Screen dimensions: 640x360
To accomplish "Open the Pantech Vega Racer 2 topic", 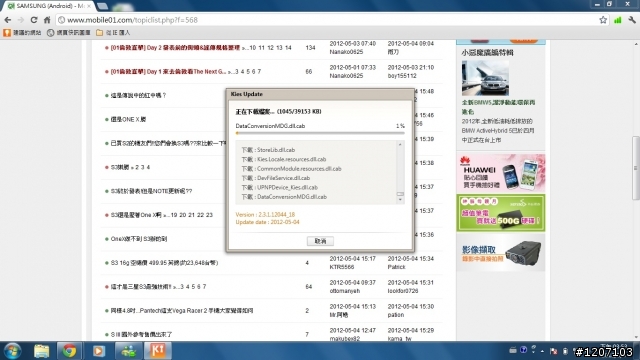I will (182, 311).
